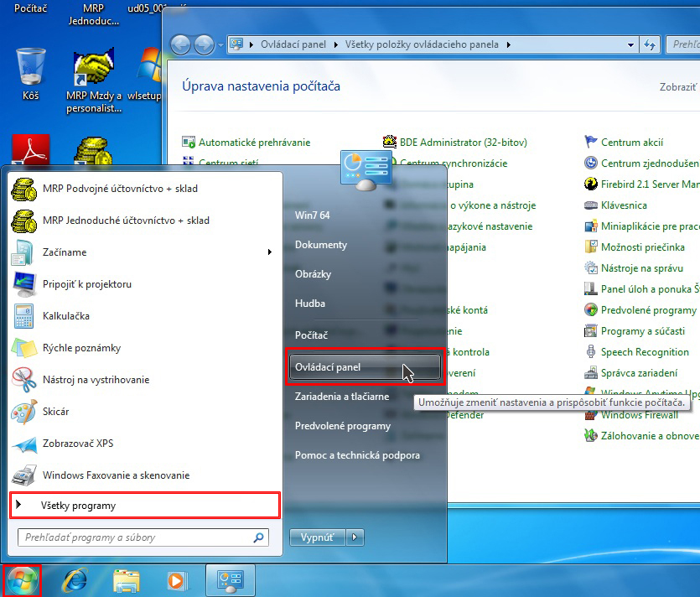The width and height of the screenshot is (700, 597).
Task: Launch Internet Explorer from the taskbar
Action: coord(75,581)
